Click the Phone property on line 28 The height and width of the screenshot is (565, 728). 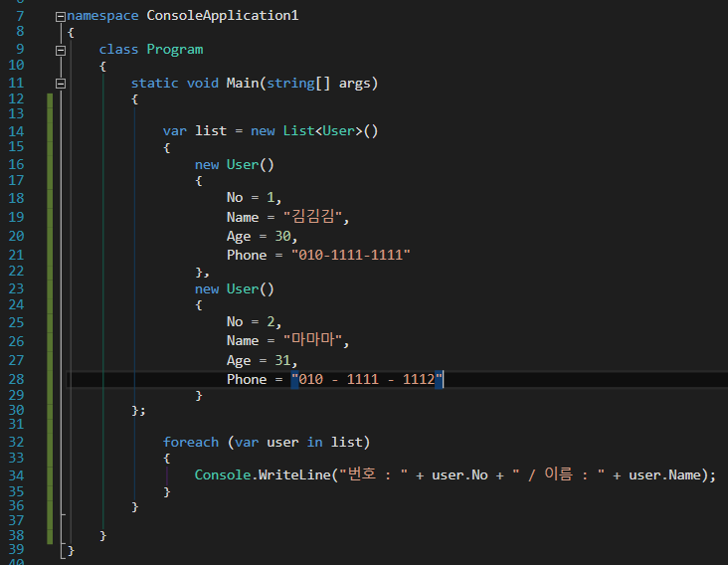pos(247,379)
